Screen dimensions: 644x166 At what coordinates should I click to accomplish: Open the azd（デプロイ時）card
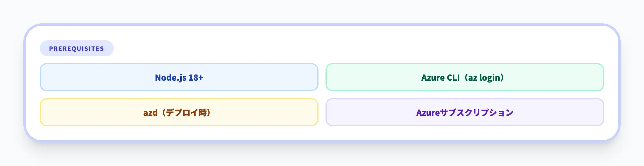point(179,113)
